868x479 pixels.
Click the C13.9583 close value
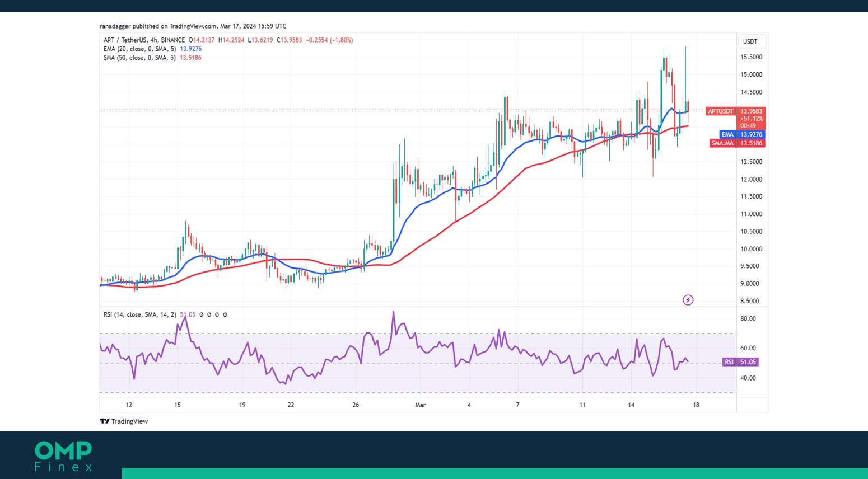pyautogui.click(x=289, y=40)
